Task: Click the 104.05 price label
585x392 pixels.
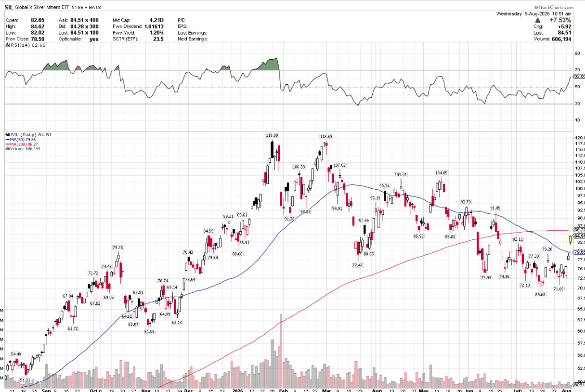Action: [x=441, y=173]
